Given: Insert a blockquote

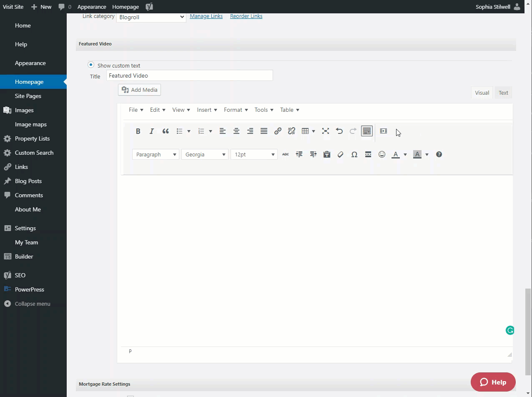Looking at the screenshot, I should (166, 131).
